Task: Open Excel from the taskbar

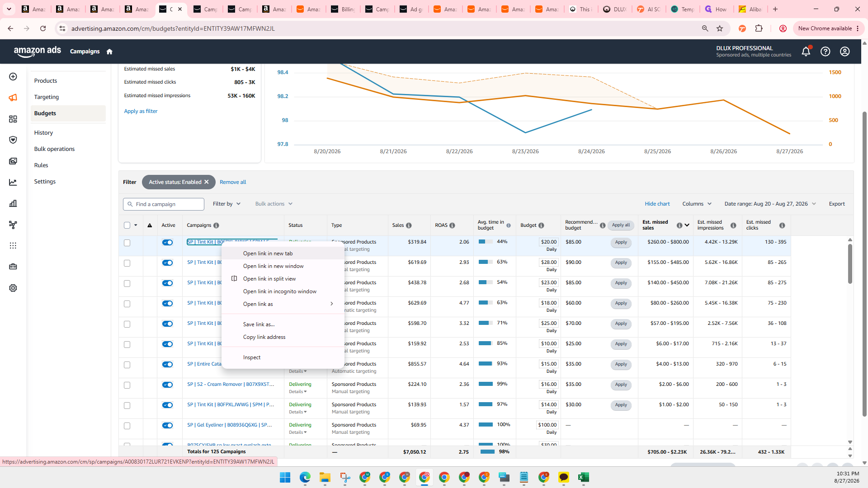Action: 583,477
